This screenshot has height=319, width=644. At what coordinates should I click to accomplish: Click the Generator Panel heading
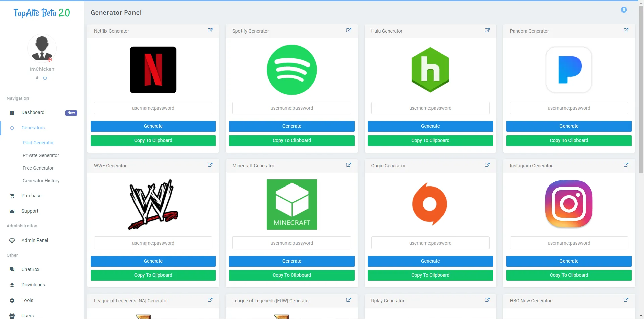(x=116, y=13)
